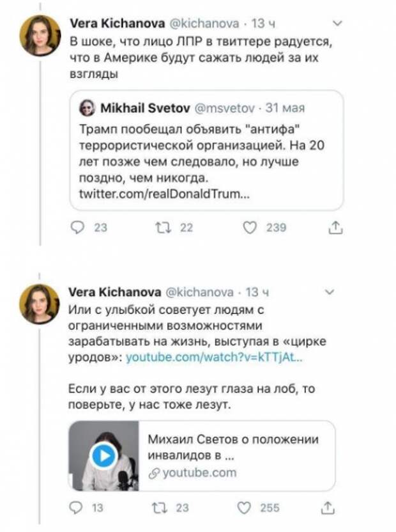The image size is (396, 532).
Task: Reply to the first tweet about ЛПР
Action: click(x=77, y=228)
